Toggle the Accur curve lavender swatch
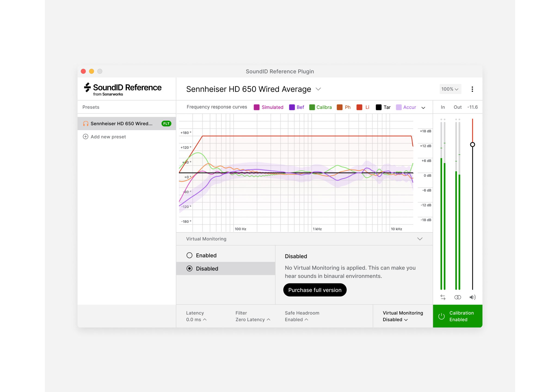Viewport: 560px width, 392px height. [399, 107]
